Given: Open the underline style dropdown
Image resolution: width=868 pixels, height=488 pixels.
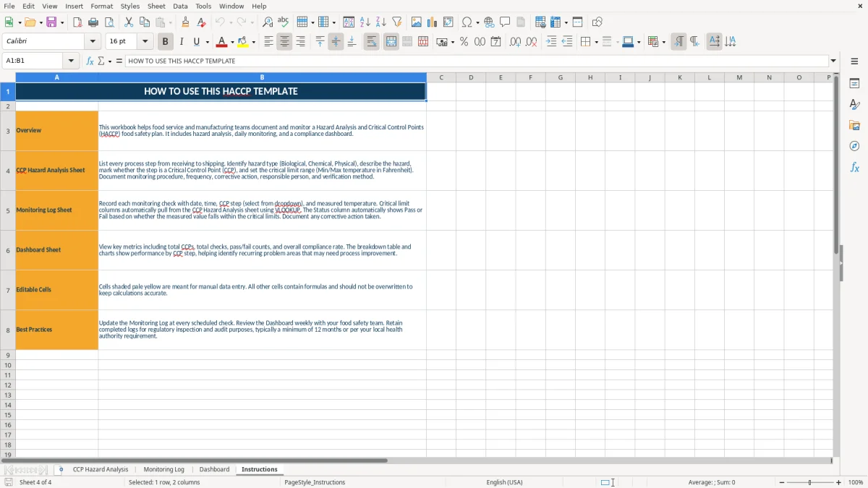Looking at the screenshot, I should [x=207, y=42].
